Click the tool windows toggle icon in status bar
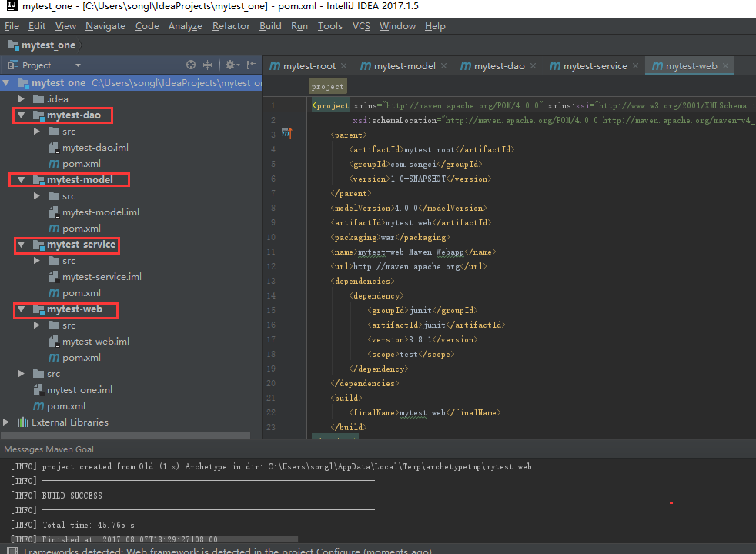 click(12, 551)
